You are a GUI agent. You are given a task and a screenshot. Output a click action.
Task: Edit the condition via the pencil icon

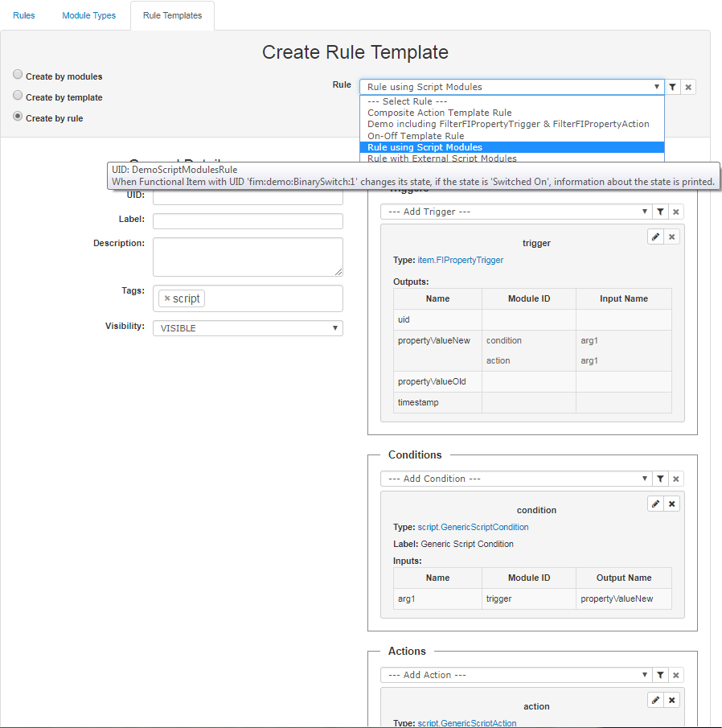(x=654, y=503)
